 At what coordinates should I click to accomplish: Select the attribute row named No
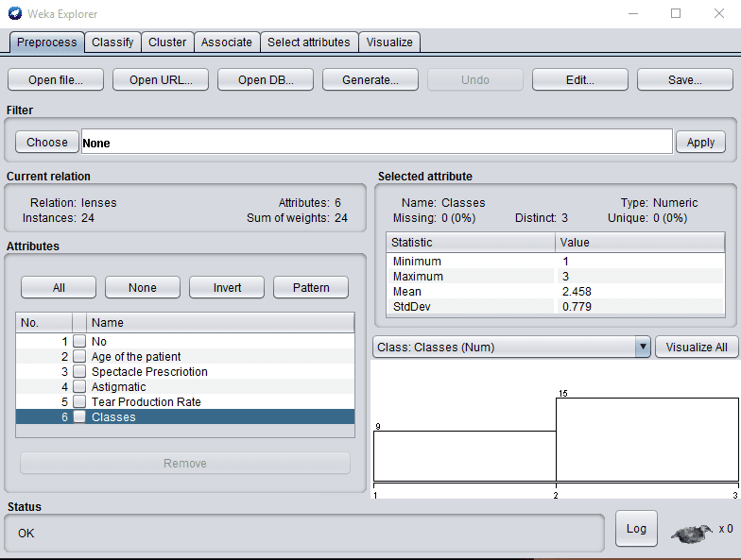[185, 341]
